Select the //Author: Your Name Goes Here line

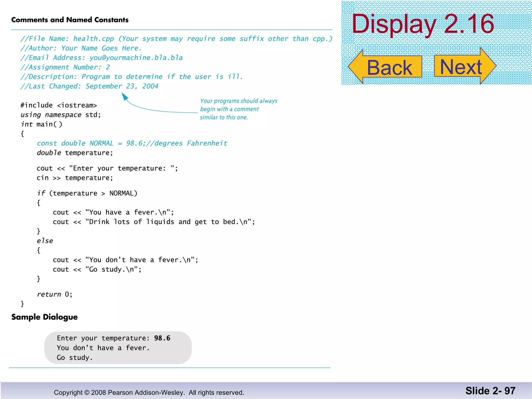click(x=81, y=48)
